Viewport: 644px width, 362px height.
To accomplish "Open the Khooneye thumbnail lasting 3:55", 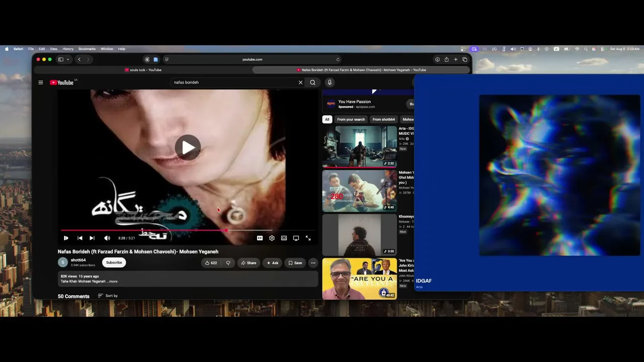I will click(x=359, y=234).
